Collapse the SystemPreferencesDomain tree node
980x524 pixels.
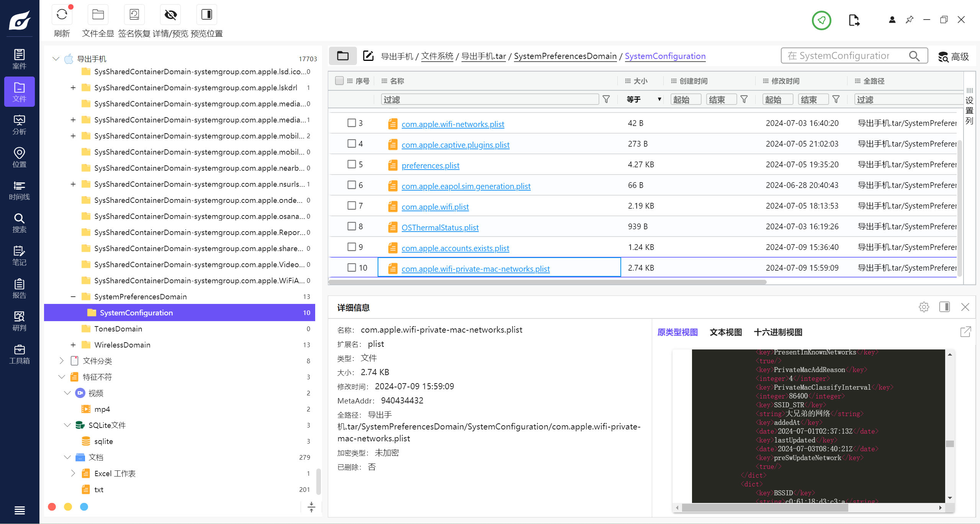[73, 297]
